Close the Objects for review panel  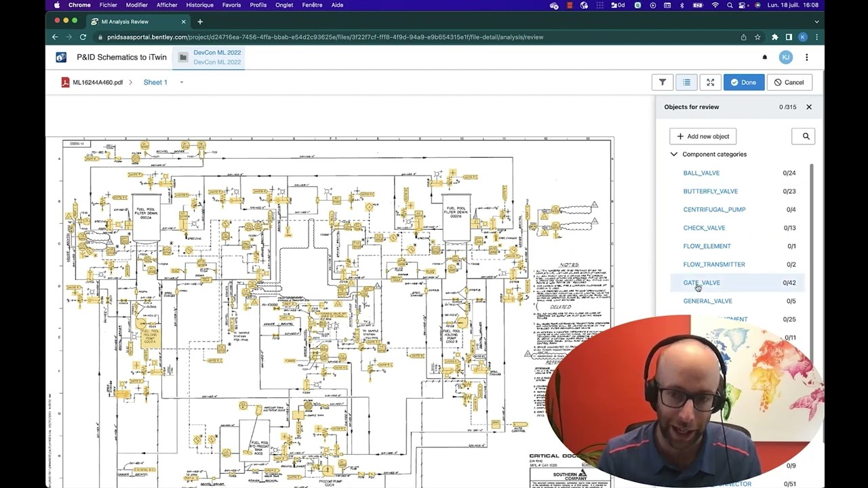tap(809, 107)
